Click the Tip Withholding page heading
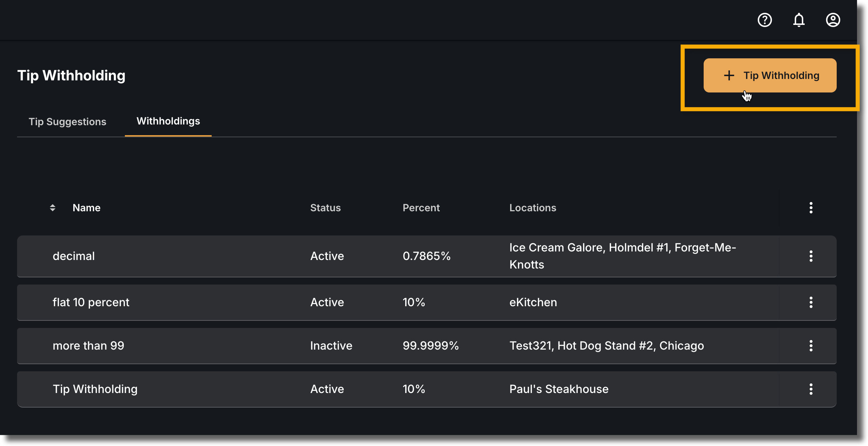The width and height of the screenshot is (868, 446). pos(72,75)
